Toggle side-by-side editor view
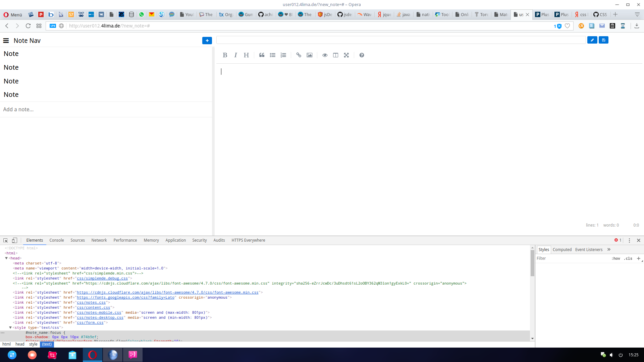644x362 pixels. click(336, 55)
